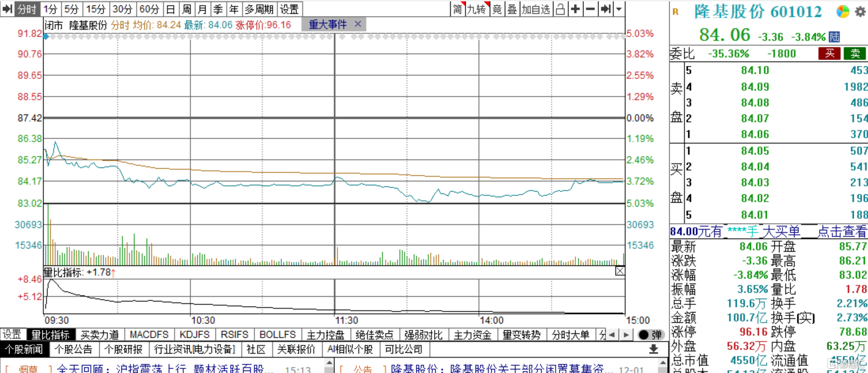
Task: Click the 陆 Stock Connect badge
Action: [834, 37]
